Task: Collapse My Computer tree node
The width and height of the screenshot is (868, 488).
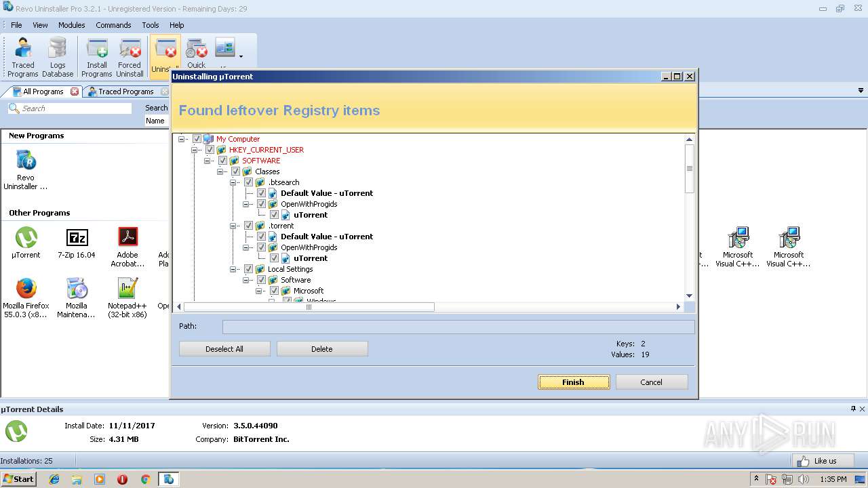Action: 182,139
